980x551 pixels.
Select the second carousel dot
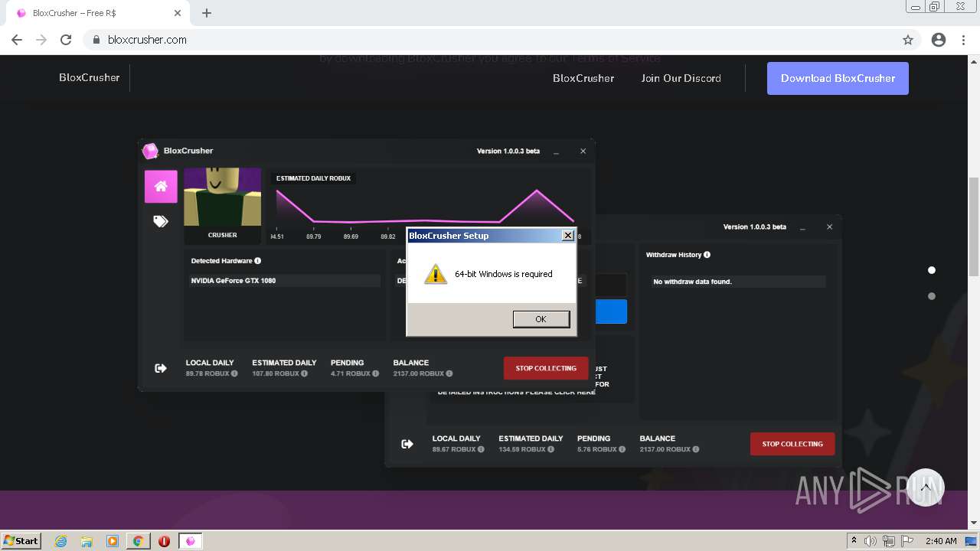coord(932,296)
